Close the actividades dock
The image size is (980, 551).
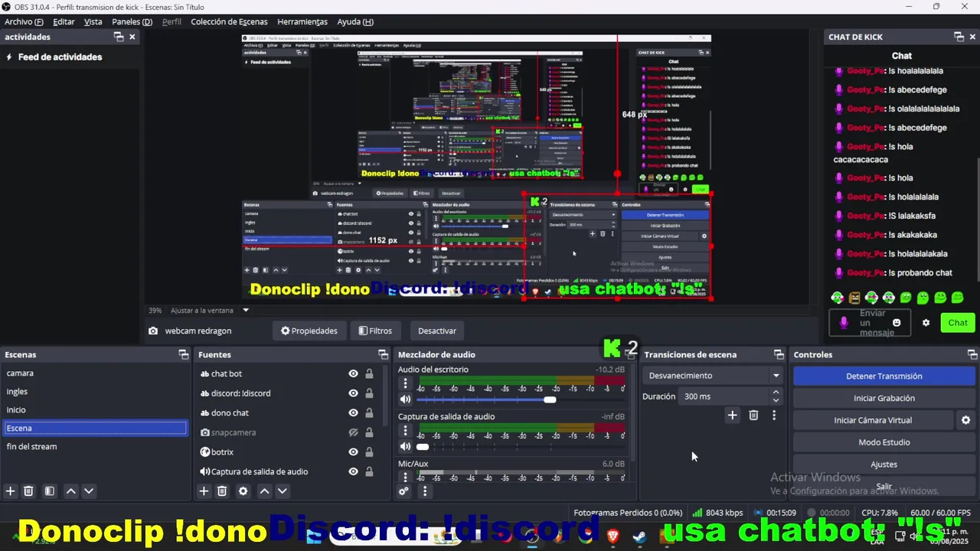pos(132,37)
